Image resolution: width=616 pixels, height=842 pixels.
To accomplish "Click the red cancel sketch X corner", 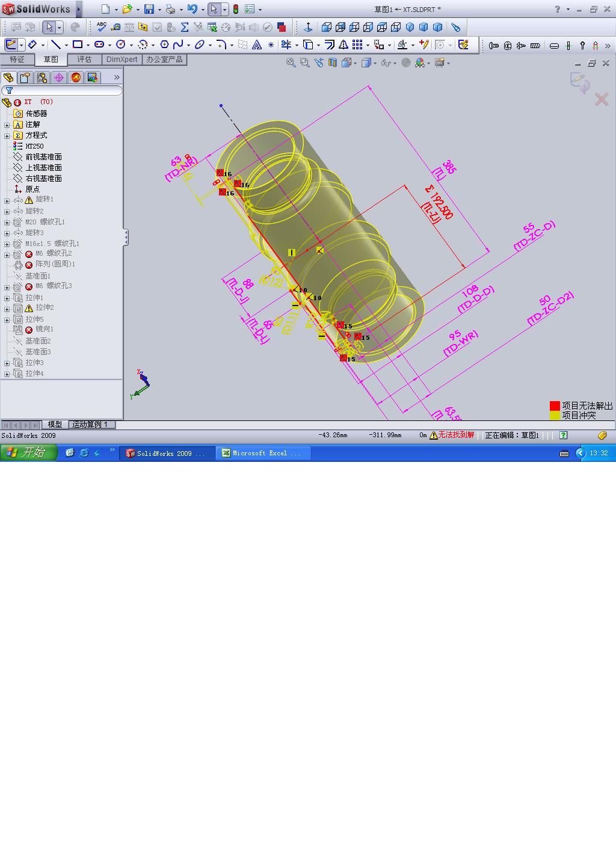I will pos(601,99).
